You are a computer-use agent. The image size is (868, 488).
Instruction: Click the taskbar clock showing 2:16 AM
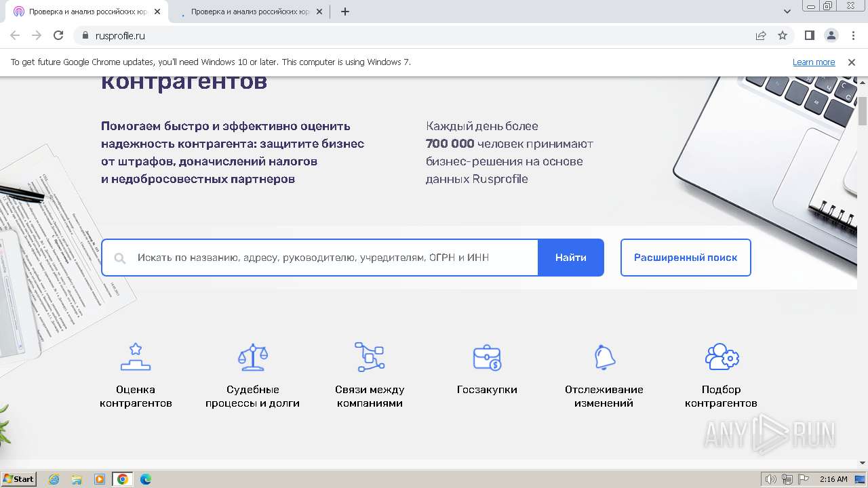(x=833, y=479)
